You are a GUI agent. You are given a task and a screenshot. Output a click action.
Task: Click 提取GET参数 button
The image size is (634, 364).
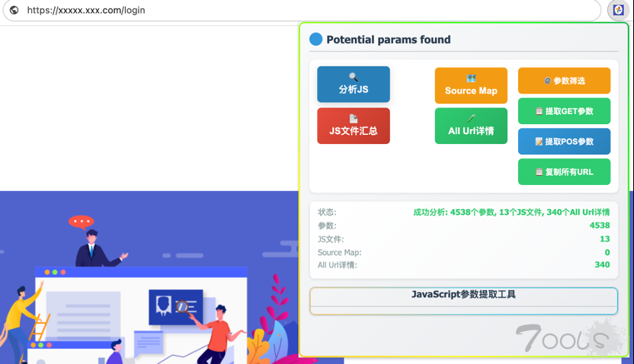pos(564,110)
